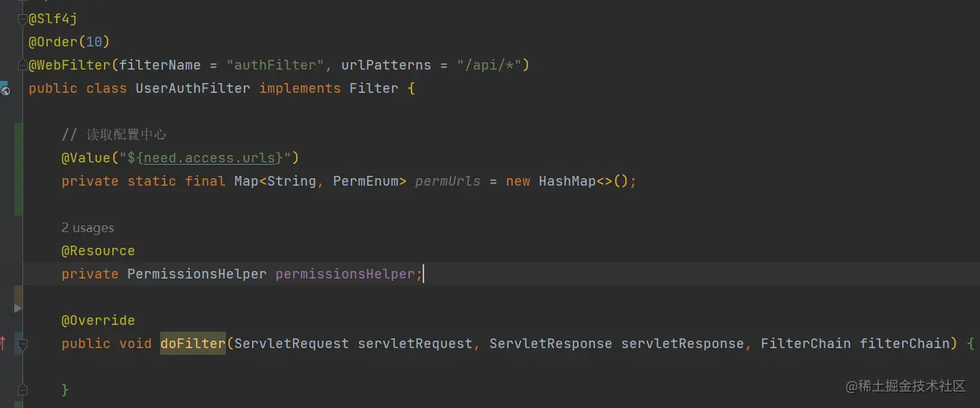Screen dimensions: 980x408
Task: Click the highlighted doFilter method name
Action: click(192, 344)
